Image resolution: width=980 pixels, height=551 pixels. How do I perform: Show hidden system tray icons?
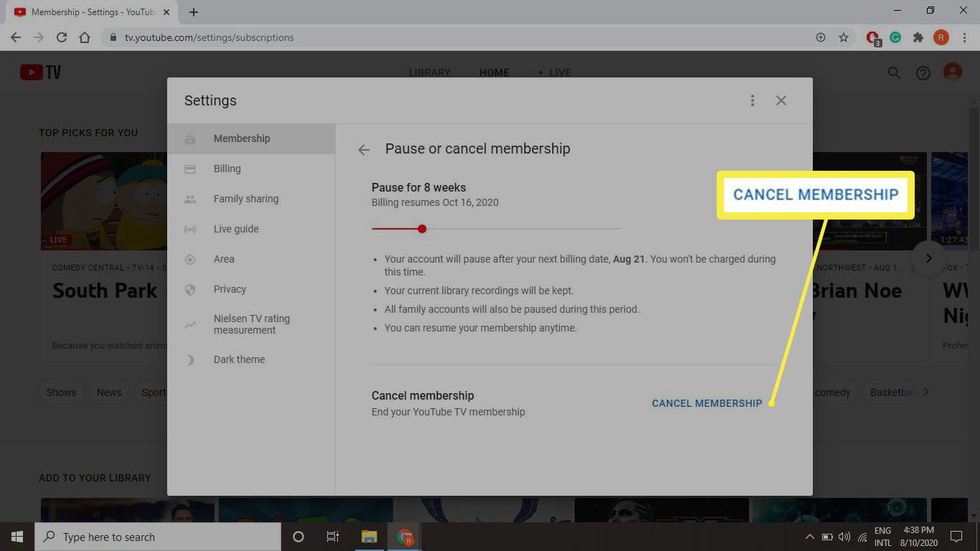tap(809, 537)
